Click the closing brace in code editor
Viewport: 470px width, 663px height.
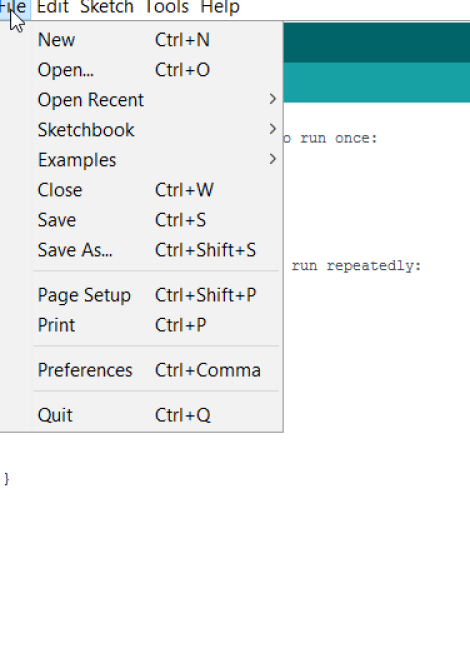click(6, 479)
